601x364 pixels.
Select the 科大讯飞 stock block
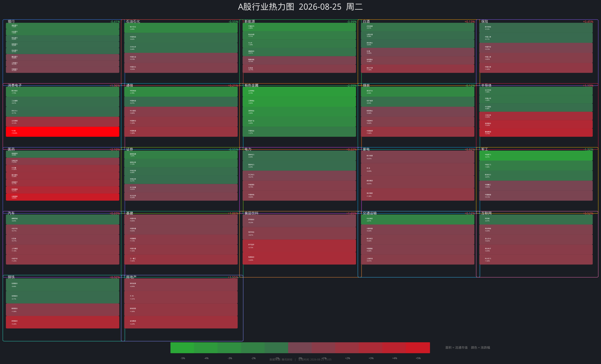(536, 260)
